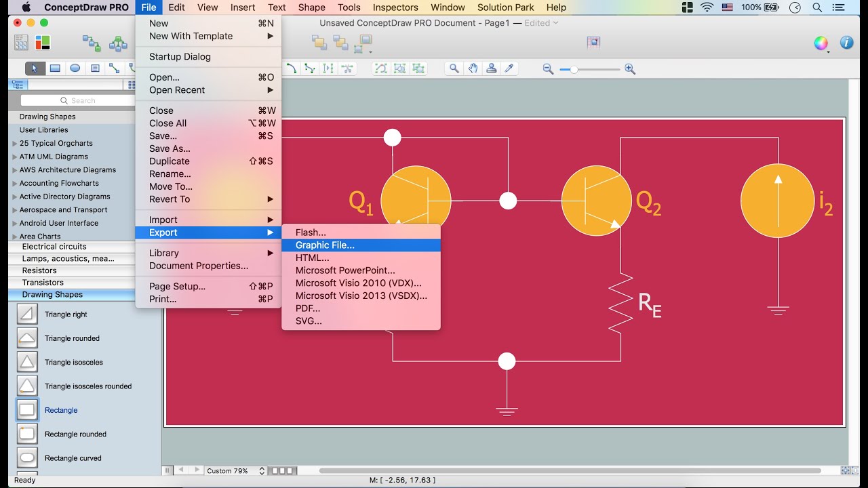
Task: Select the arrow pointer tool
Action: 35,68
